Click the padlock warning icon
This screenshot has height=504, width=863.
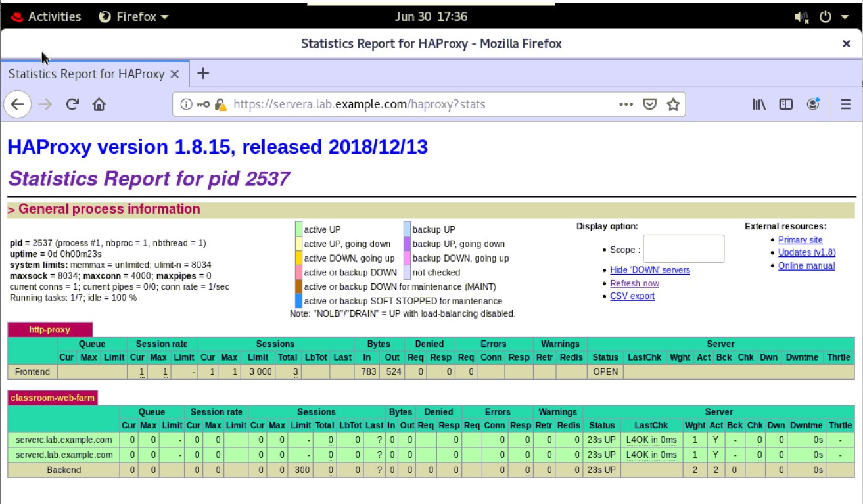(220, 104)
